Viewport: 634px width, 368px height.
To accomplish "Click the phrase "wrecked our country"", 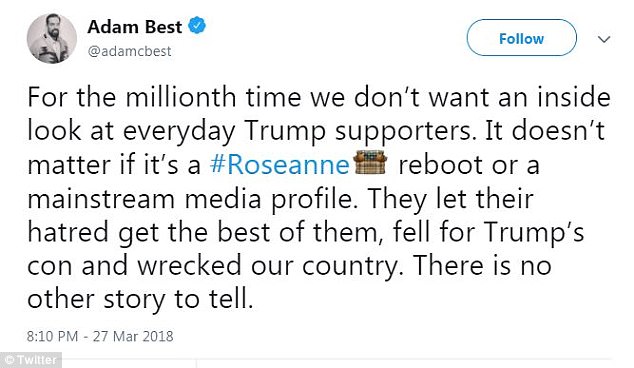I will pos(269,267).
